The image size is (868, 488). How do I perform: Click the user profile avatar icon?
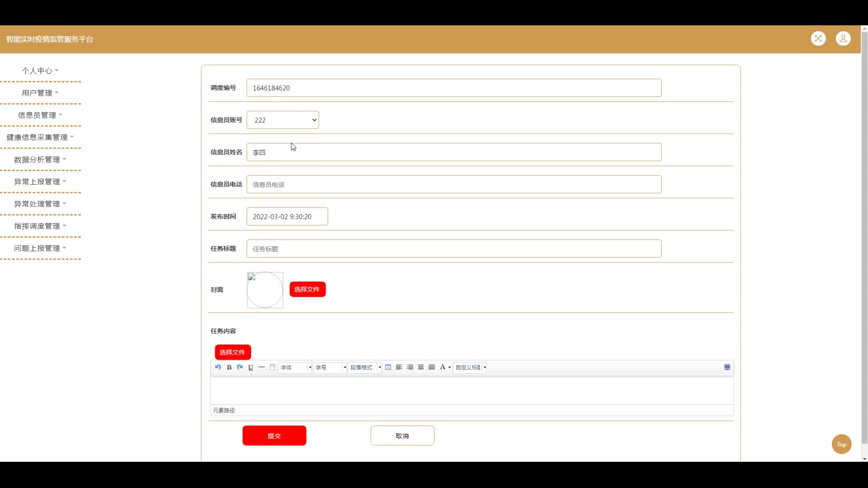[x=843, y=39]
